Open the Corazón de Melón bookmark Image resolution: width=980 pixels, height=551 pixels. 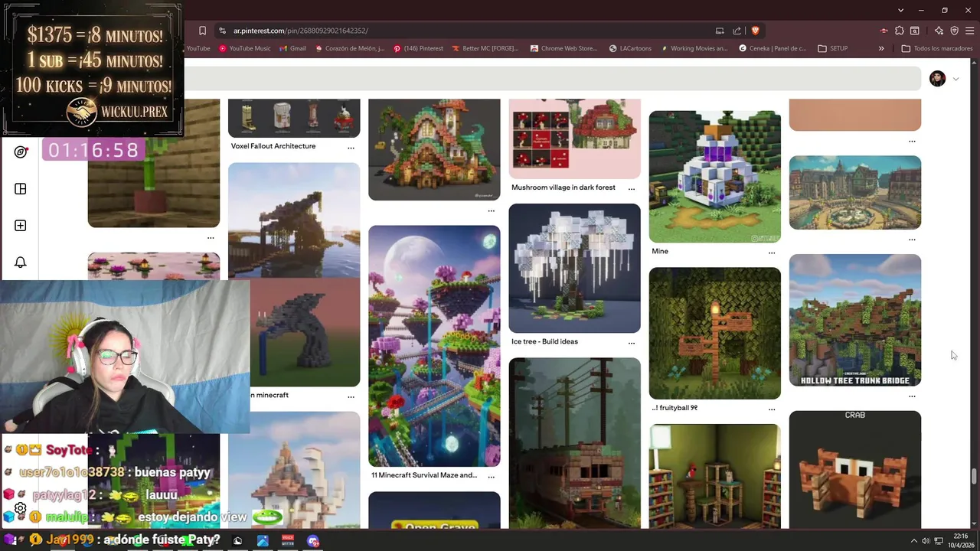[348, 48]
